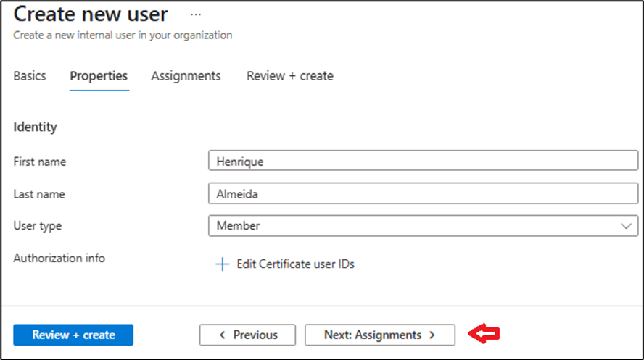Switch to the Basics tab
Screen dimensions: 644x360
click(30, 76)
